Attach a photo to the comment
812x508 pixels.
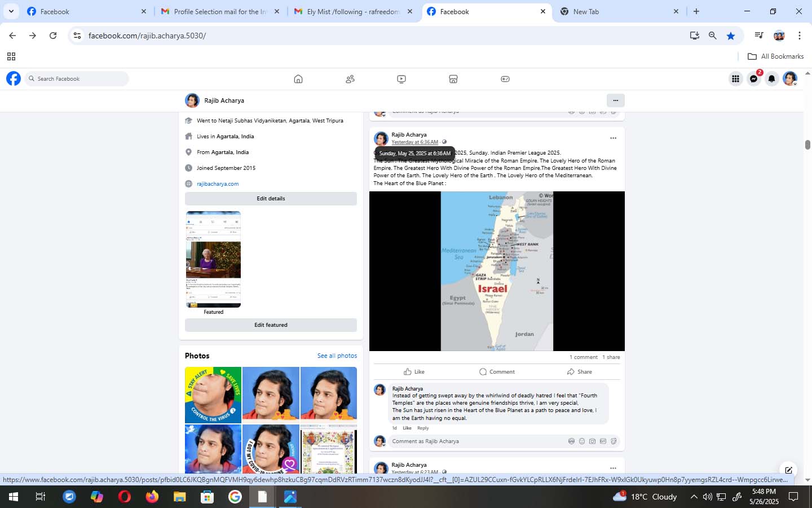tap(592, 441)
